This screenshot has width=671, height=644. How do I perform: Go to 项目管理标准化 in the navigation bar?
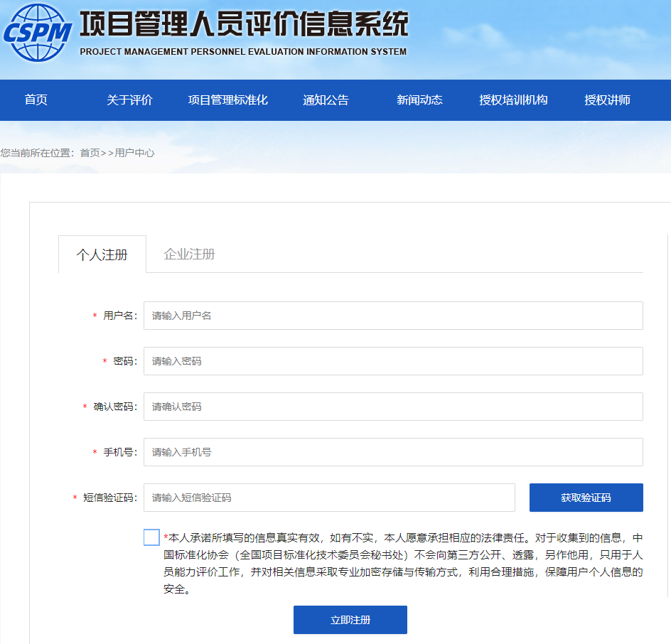click(227, 100)
